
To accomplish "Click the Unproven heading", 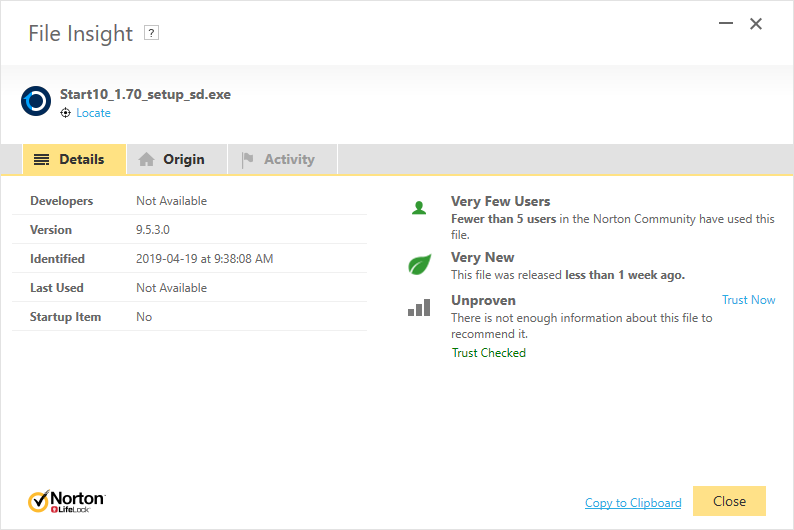I will (483, 301).
